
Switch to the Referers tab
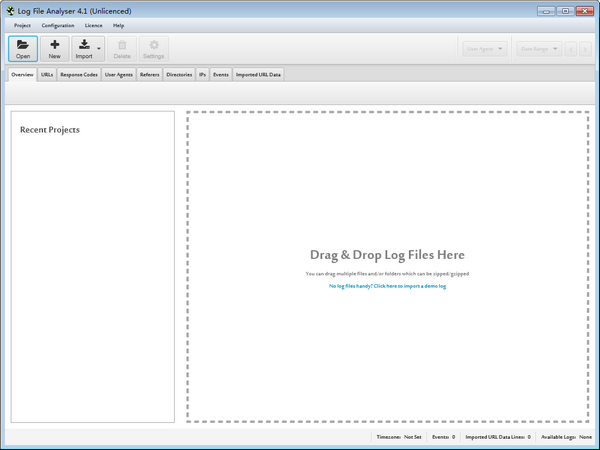149,75
